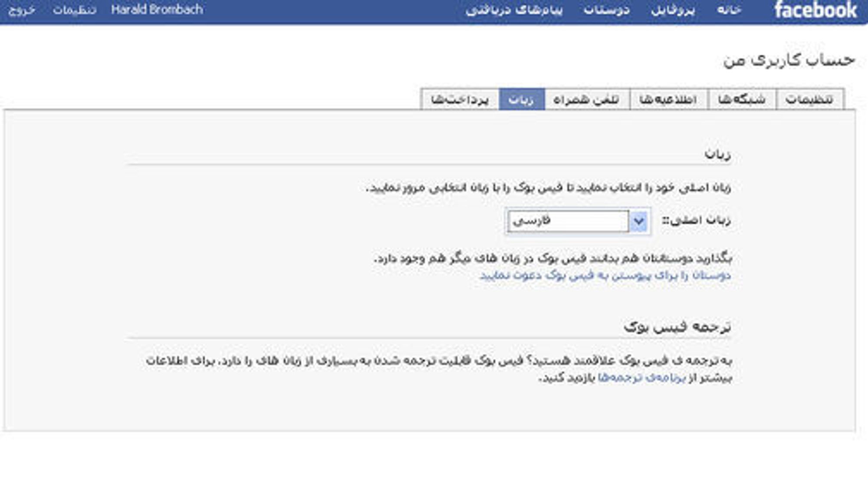Switch to the اطلاعیه‌ها (Notifications) tab
This screenshot has height=499, width=868.
(668, 99)
